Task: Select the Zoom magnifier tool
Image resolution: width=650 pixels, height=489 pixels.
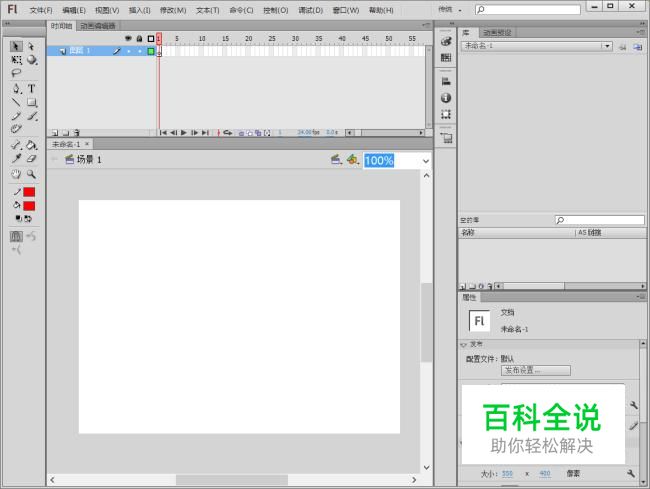Action: click(x=32, y=174)
